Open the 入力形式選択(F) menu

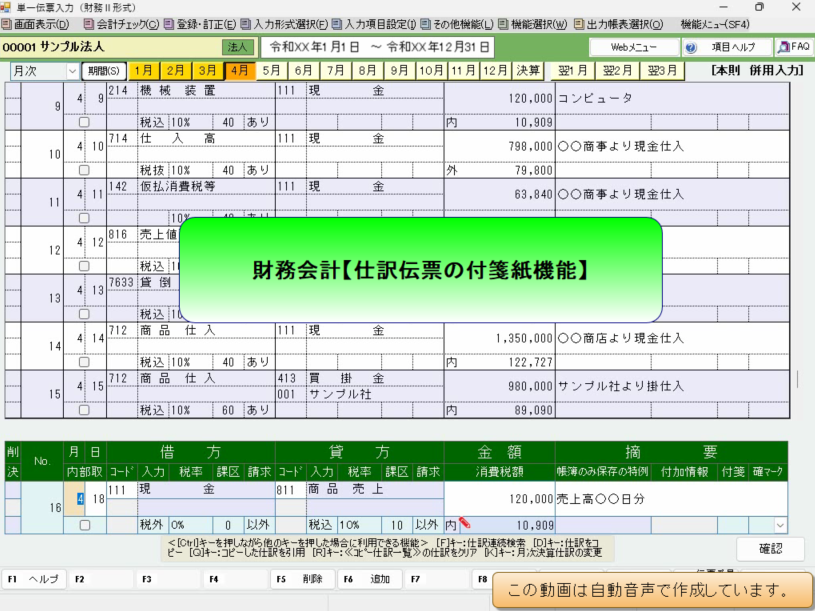[284, 24]
